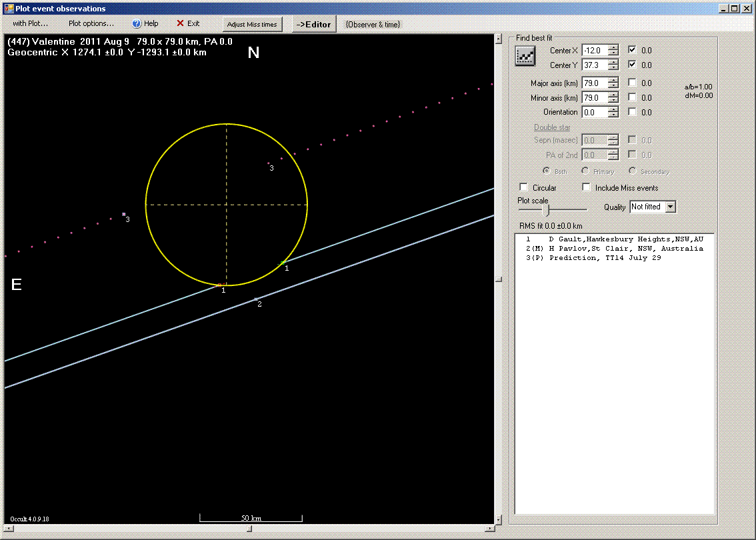The height and width of the screenshot is (540, 756).
Task: Click the plot vertical scrollbar down arrow
Action: pos(499,520)
